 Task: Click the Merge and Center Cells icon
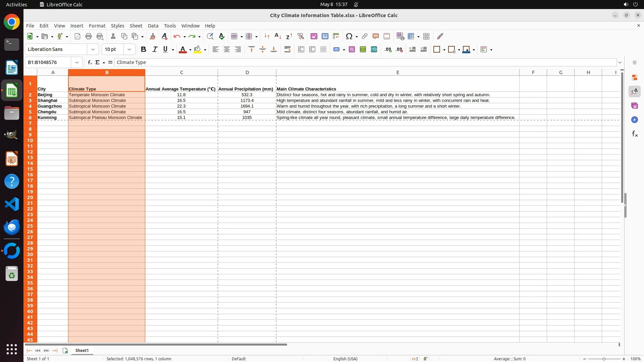(301, 50)
